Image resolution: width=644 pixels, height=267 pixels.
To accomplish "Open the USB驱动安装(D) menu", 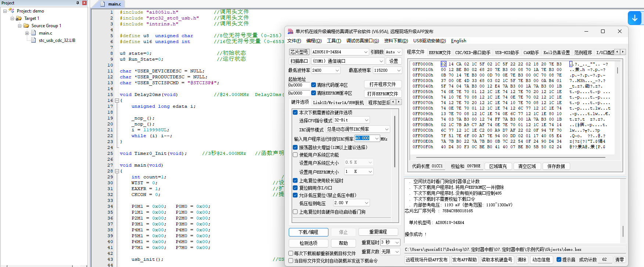I will (429, 41).
